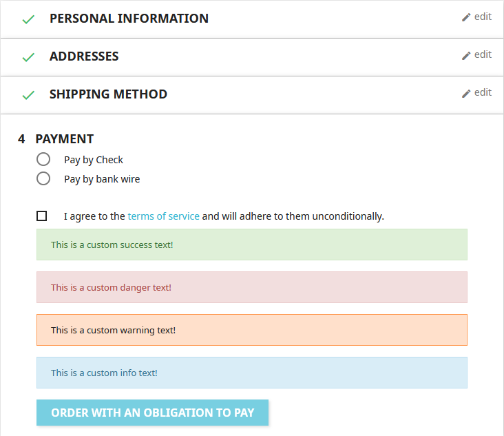
Task: Select the Pay by bank wire option
Action: (x=43, y=179)
